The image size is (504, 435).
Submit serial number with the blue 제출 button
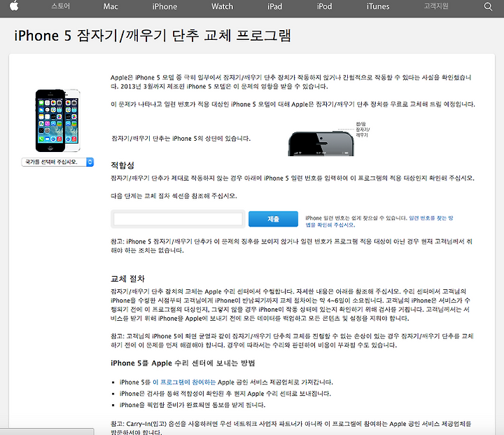point(273,219)
